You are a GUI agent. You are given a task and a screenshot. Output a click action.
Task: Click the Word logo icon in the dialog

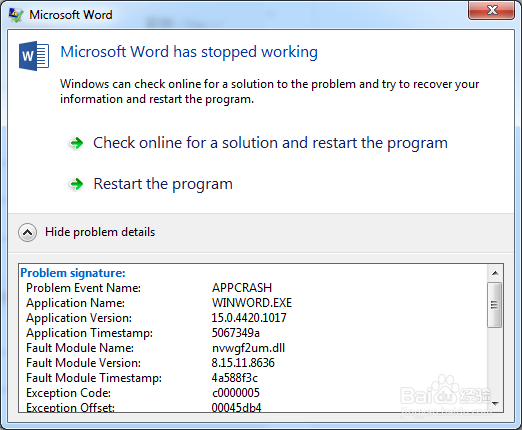pyautogui.click(x=34, y=56)
